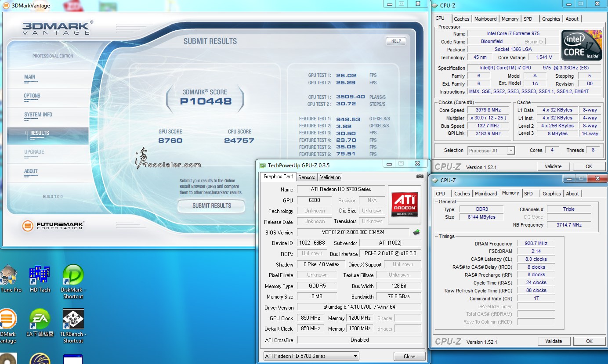Click the Intel Core i7 logo

(583, 46)
